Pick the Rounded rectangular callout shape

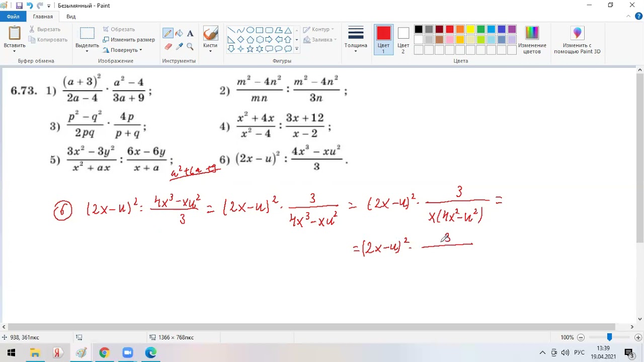269,49
